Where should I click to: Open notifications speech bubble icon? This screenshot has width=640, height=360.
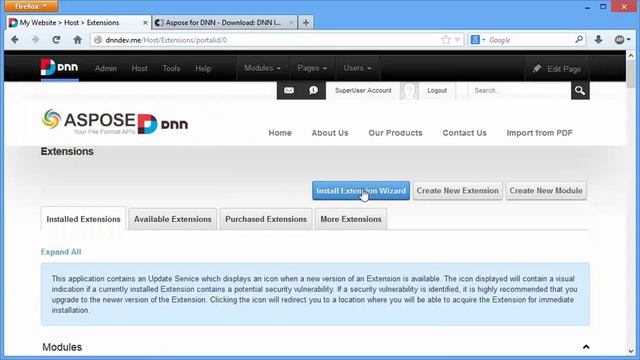pyautogui.click(x=313, y=90)
